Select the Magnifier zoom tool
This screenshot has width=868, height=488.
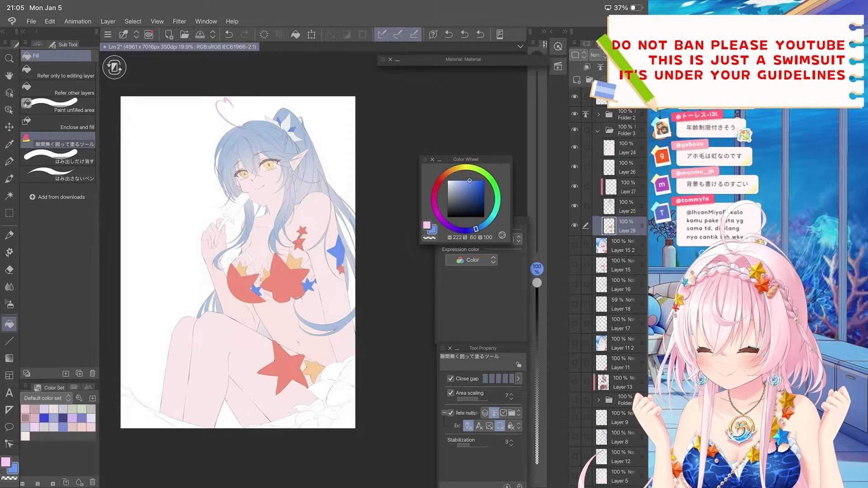(9, 59)
